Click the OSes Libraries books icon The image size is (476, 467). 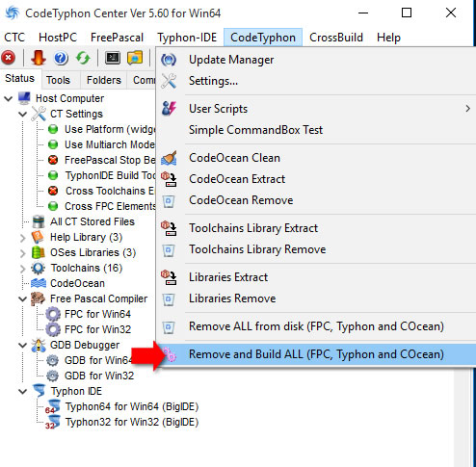pyautogui.click(x=39, y=252)
